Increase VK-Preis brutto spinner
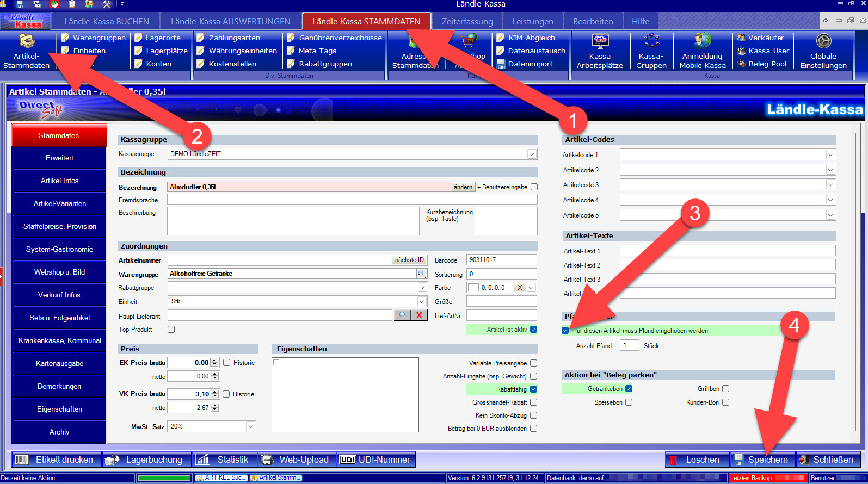The height and width of the screenshot is (484, 868). (215, 392)
